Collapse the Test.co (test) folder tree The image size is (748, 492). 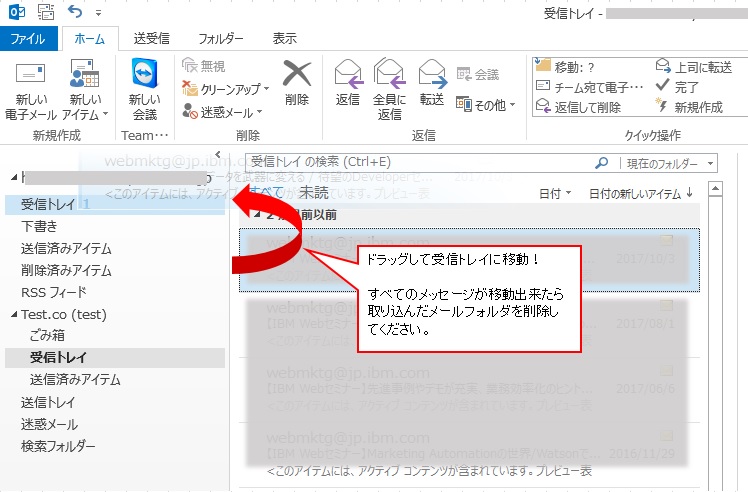[x=14, y=314]
